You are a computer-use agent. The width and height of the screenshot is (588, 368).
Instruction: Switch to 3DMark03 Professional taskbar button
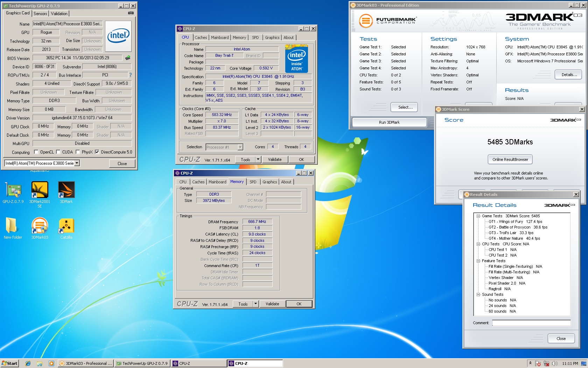pos(85,363)
